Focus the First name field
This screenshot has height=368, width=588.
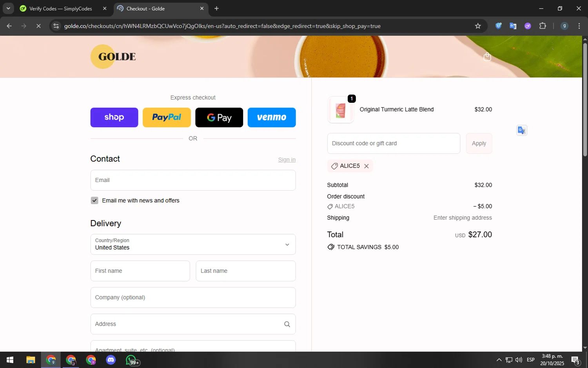[x=140, y=271]
